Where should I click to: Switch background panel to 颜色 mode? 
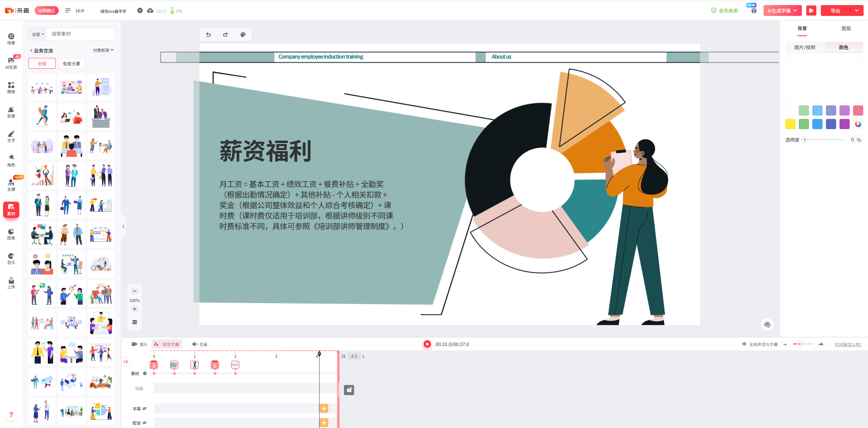coord(844,47)
